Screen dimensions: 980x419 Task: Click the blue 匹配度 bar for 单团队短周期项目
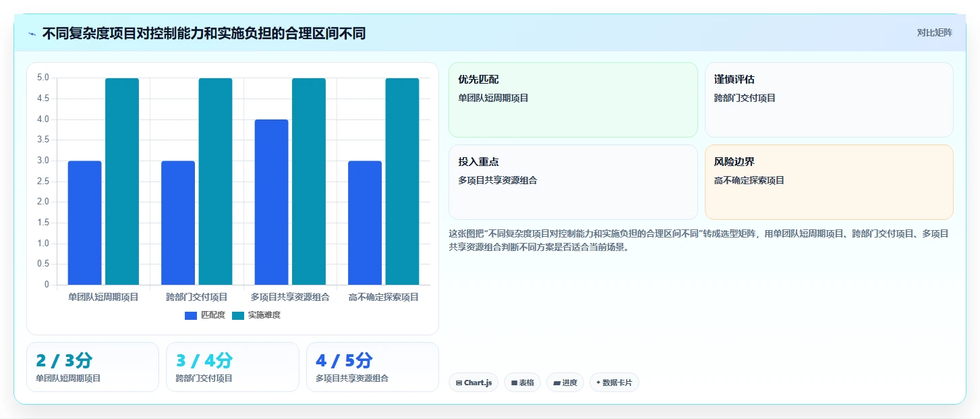(x=84, y=223)
